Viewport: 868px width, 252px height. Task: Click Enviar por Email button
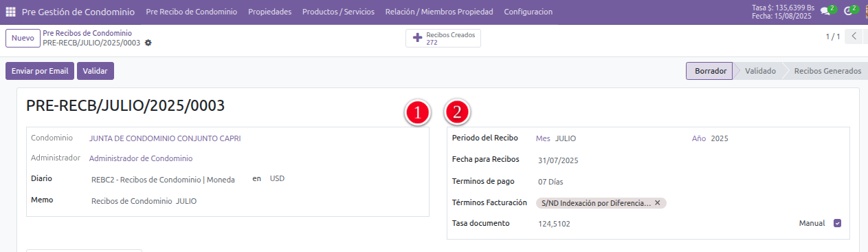(x=40, y=71)
